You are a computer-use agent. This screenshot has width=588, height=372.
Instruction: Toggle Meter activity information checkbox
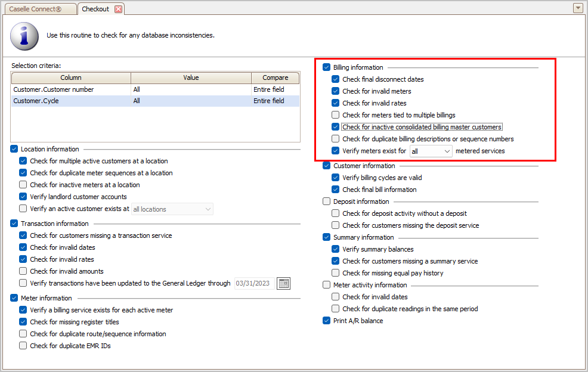pyautogui.click(x=326, y=285)
